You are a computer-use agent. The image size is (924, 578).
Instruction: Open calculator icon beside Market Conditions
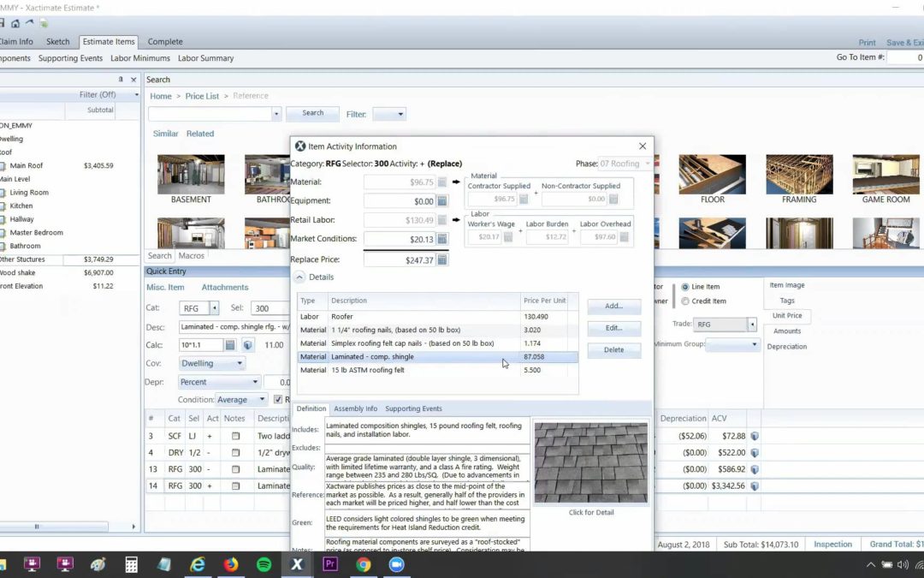pyautogui.click(x=442, y=239)
